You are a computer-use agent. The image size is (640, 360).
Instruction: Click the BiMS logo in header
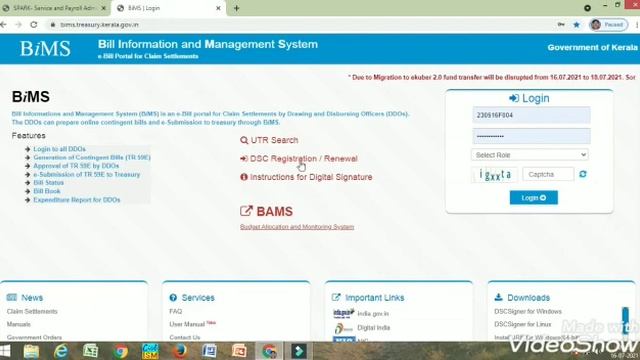[45, 49]
